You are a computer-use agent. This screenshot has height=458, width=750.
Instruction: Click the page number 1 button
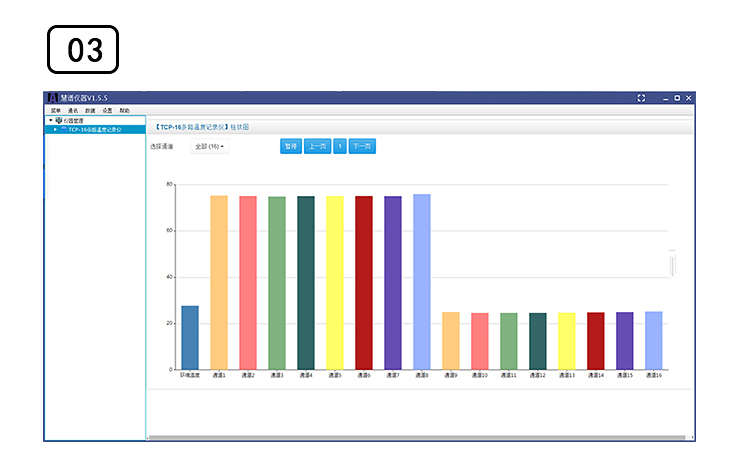(340, 146)
